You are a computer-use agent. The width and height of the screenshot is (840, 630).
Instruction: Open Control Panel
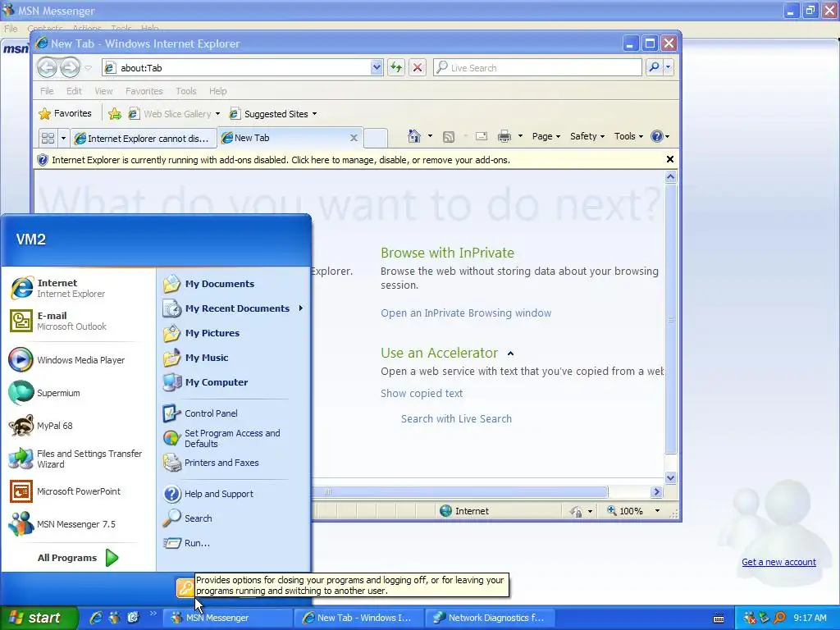[200, 413]
